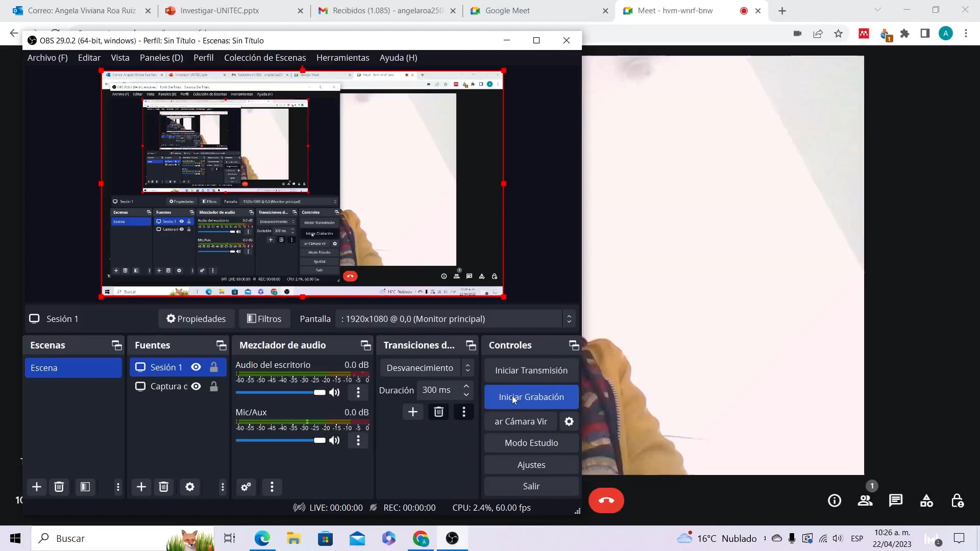Open virtual camera settings gear icon
This screenshot has height=551, width=980.
pos(569,421)
